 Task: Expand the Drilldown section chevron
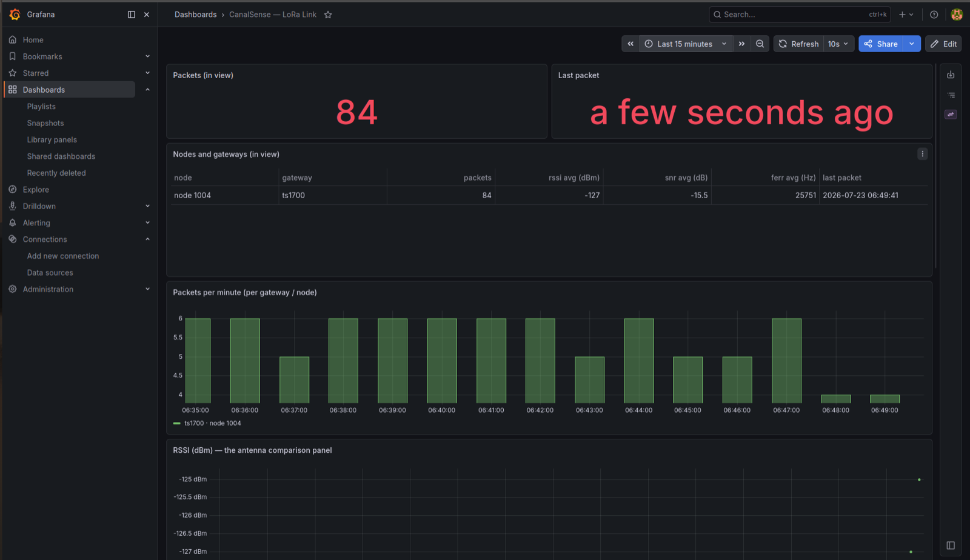147,206
